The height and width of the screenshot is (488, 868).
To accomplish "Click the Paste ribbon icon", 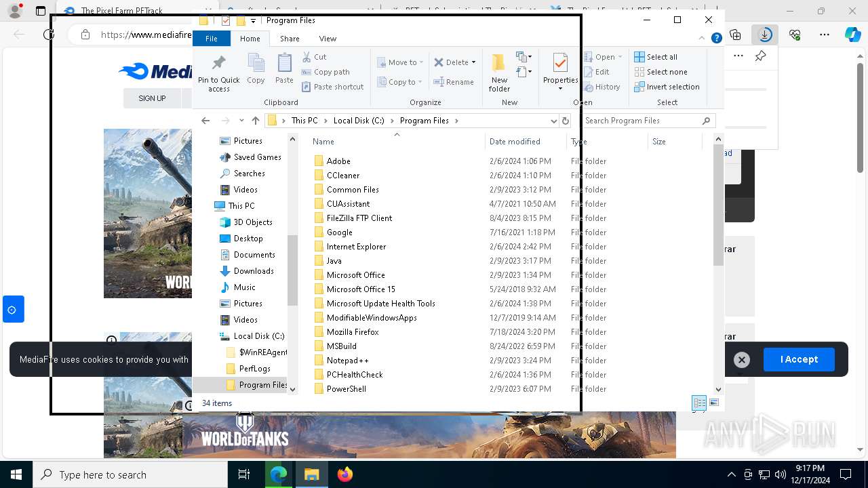I will [x=284, y=68].
